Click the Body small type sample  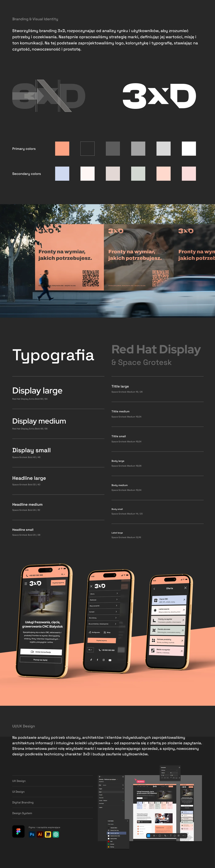[x=117, y=509]
